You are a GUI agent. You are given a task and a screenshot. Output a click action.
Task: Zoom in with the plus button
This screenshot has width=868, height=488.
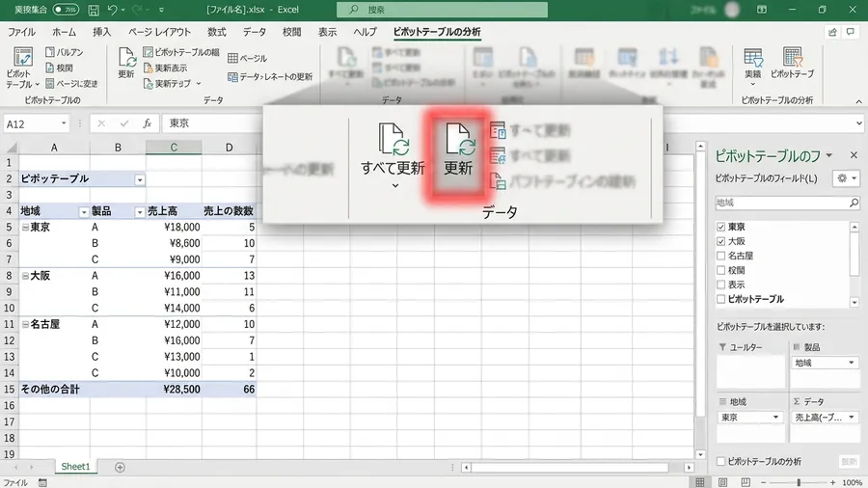[832, 482]
